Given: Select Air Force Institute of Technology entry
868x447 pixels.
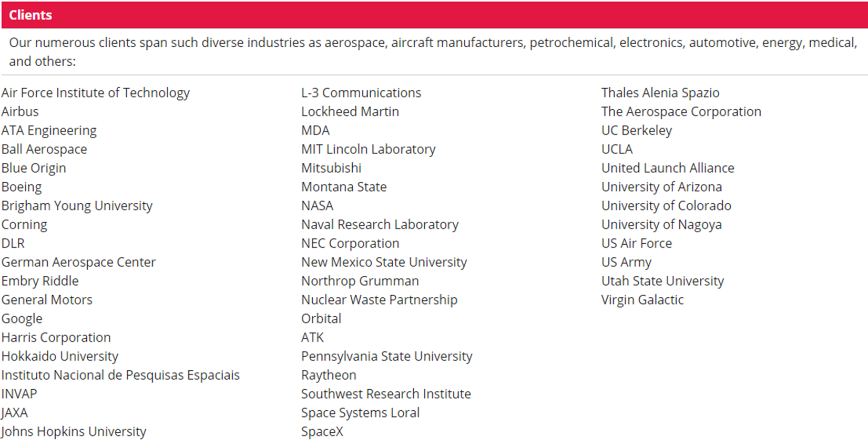Looking at the screenshot, I should pyautogui.click(x=95, y=93).
